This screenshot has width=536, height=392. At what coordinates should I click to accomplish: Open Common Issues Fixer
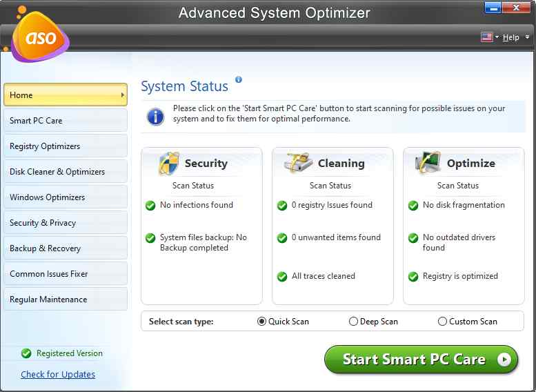coord(66,274)
